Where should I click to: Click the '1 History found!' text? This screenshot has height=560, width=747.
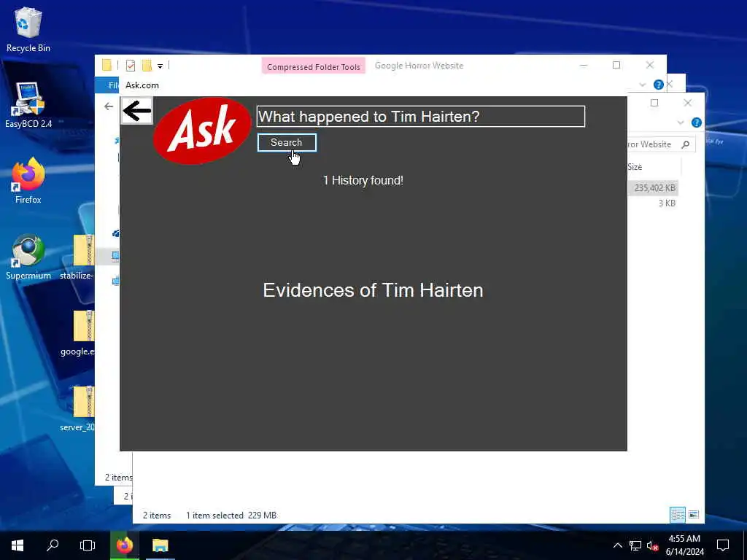coord(363,181)
